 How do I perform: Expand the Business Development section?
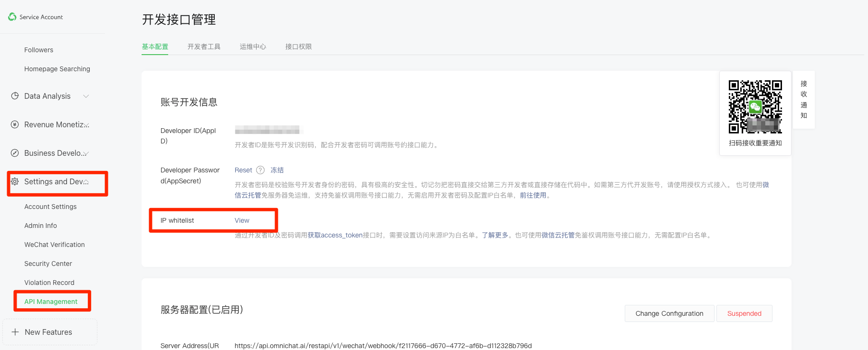coord(86,153)
